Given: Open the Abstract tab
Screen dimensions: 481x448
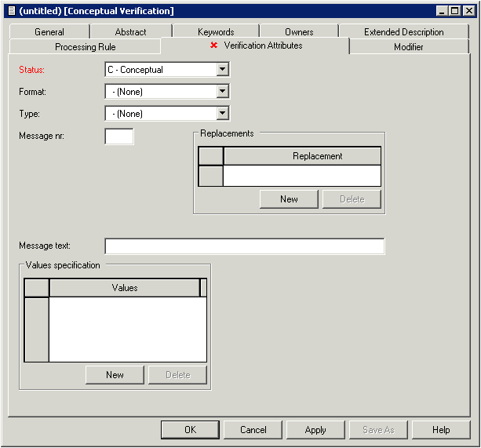Looking at the screenshot, I should tap(130, 32).
